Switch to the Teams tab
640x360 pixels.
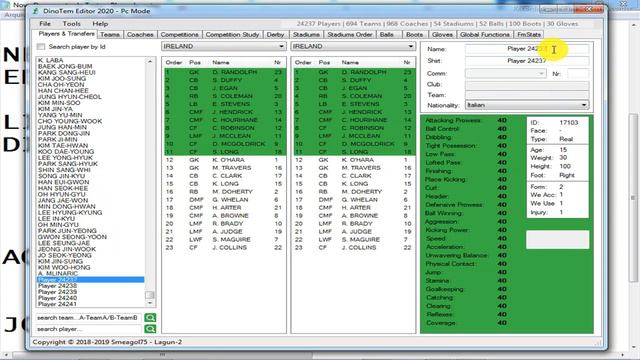pos(110,35)
